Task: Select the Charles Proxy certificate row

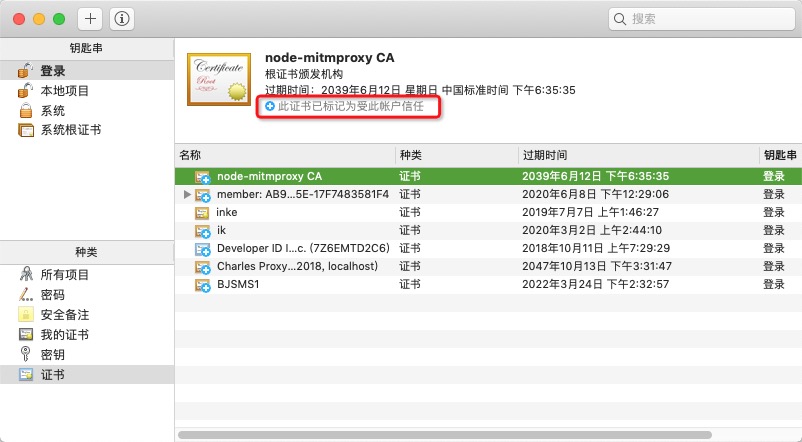Action: (488, 266)
